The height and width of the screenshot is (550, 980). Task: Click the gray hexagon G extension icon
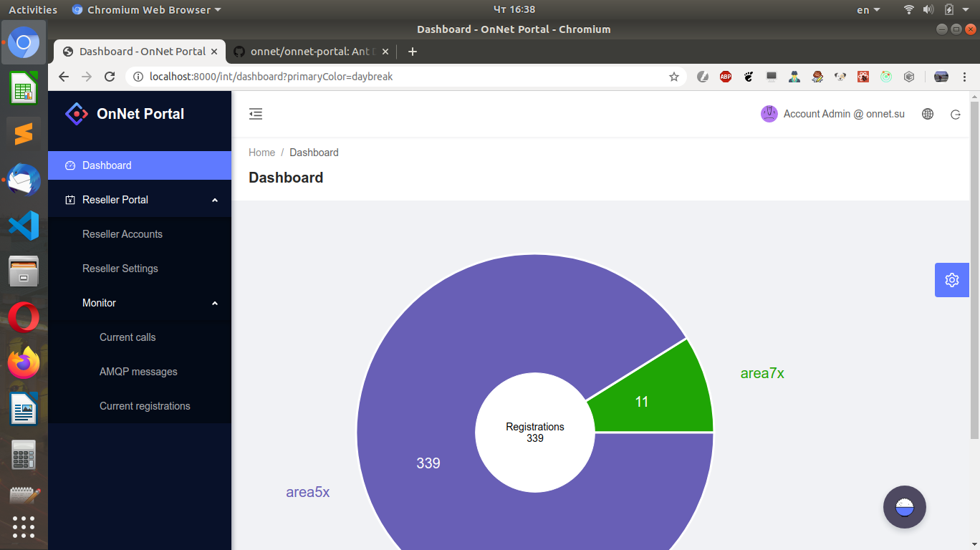pos(909,77)
